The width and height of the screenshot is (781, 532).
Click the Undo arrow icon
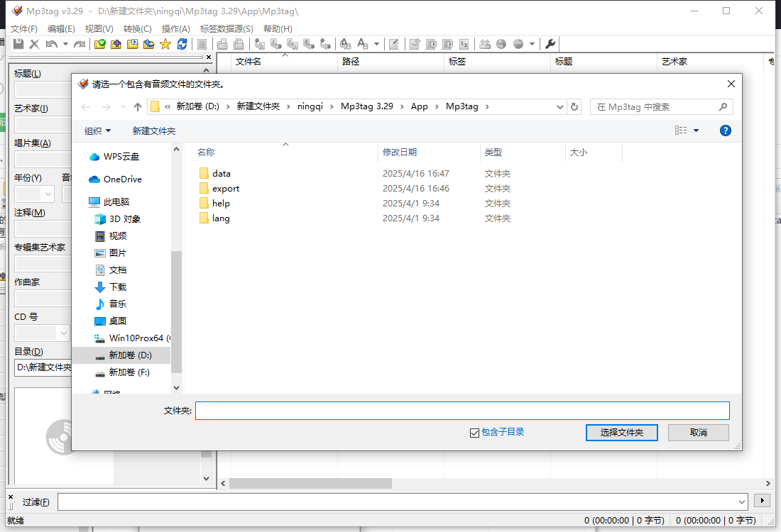[51, 44]
